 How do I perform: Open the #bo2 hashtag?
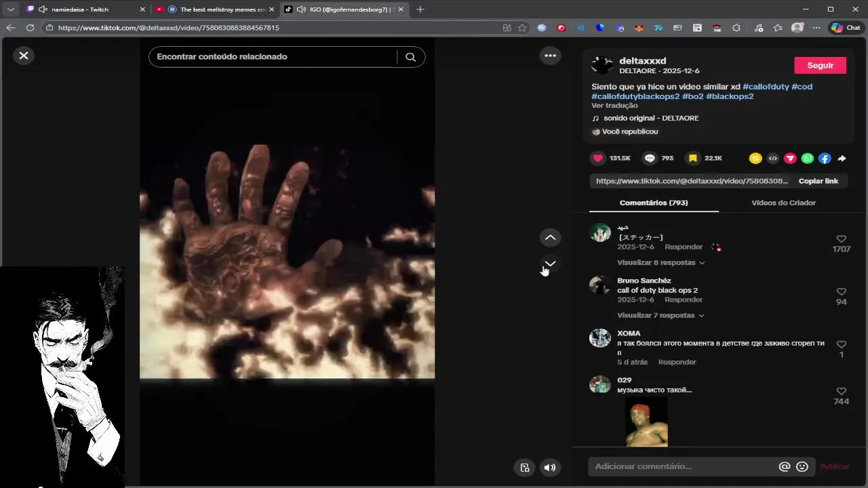[692, 96]
